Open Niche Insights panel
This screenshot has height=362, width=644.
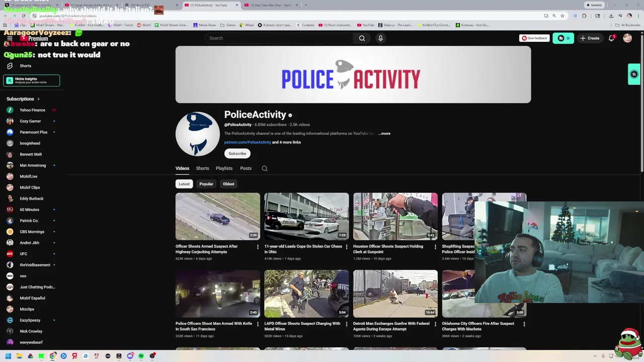click(x=32, y=80)
